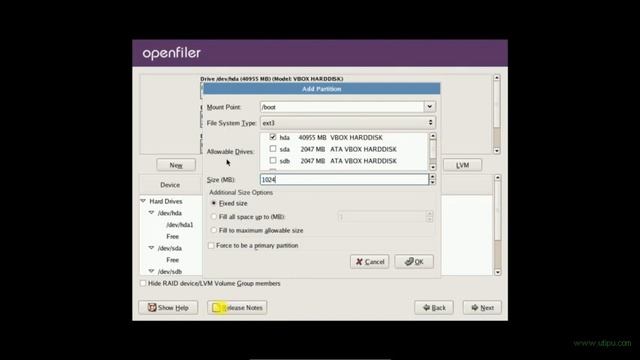The height and width of the screenshot is (360, 640).
Task: Check the sdb drive checkbox
Action: click(x=273, y=160)
